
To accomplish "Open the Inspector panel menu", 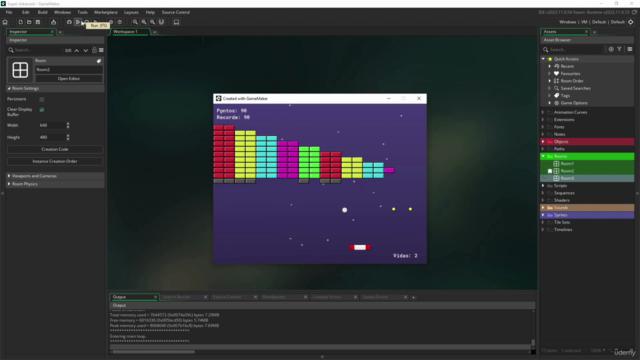I will (101, 50).
